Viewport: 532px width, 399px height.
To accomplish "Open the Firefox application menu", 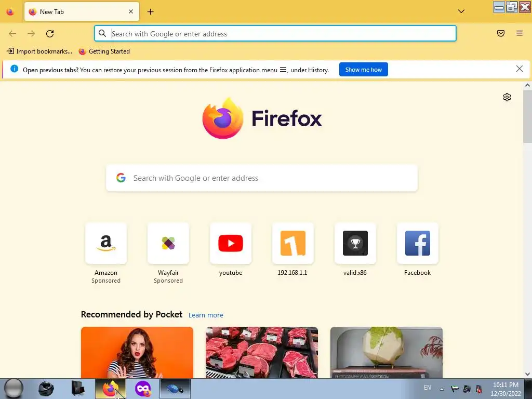I will (520, 33).
